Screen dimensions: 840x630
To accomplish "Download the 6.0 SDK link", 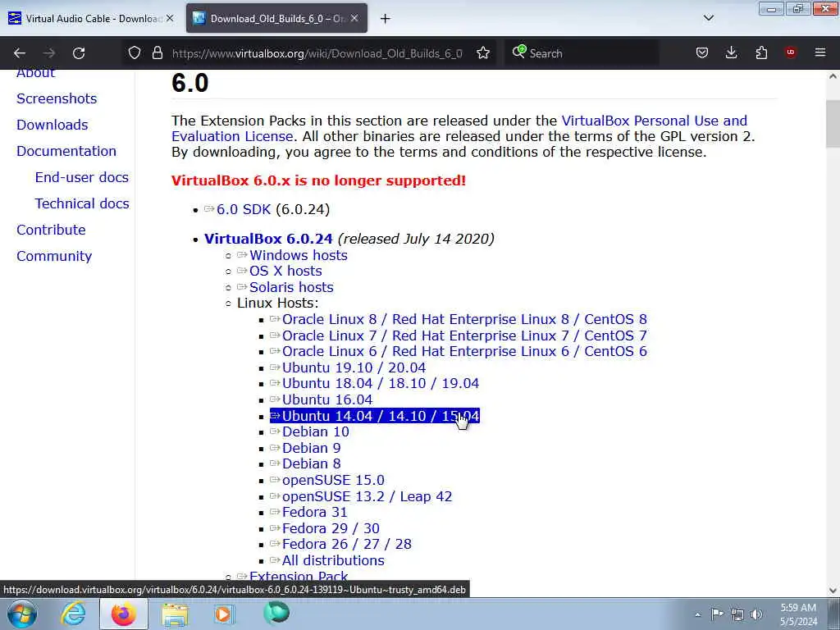I will tap(244, 209).
